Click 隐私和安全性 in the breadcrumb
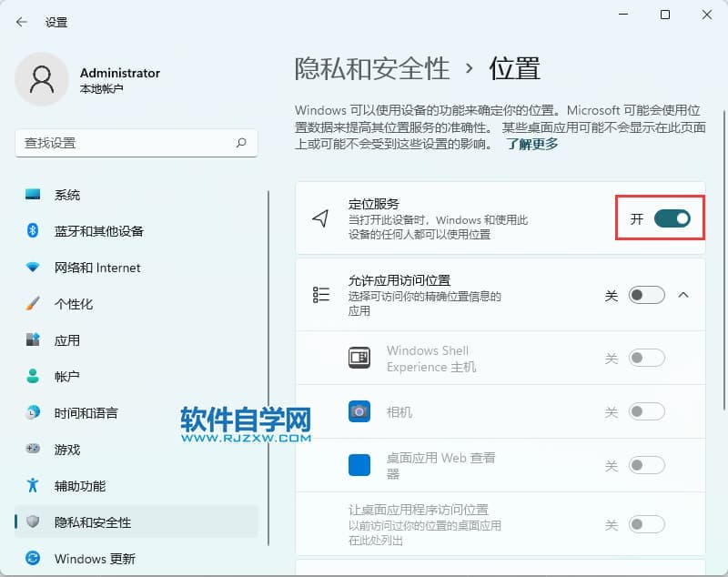Screen dimensions: 728x577 [x=372, y=68]
